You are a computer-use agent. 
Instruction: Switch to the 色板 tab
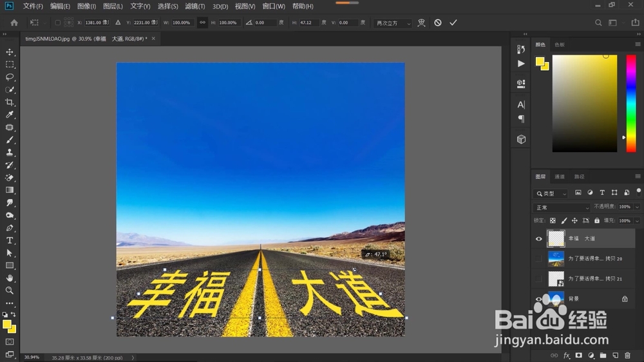tap(560, 45)
